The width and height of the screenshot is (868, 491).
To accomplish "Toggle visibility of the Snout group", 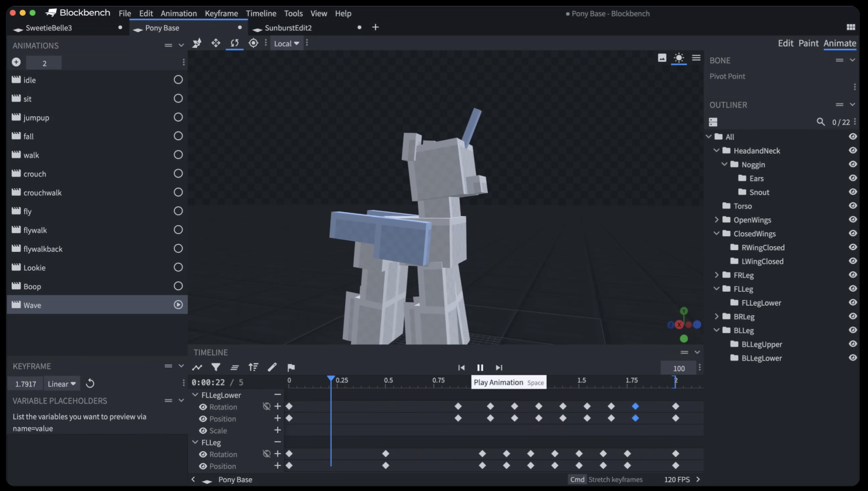I will (x=853, y=192).
